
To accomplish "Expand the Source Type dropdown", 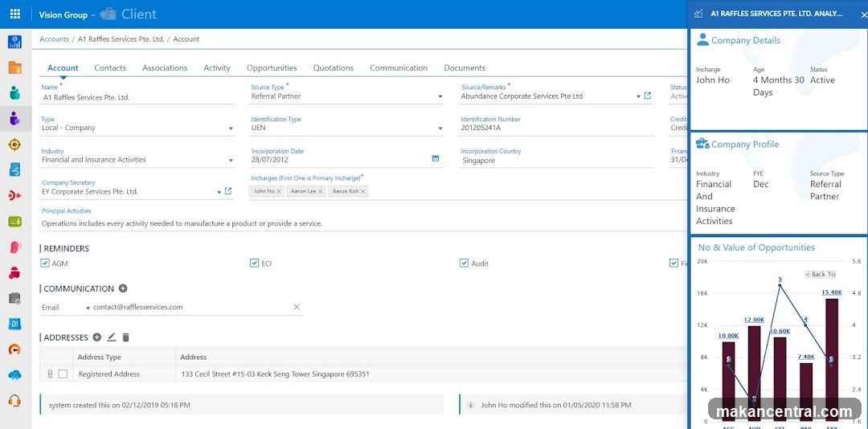I will [440, 96].
